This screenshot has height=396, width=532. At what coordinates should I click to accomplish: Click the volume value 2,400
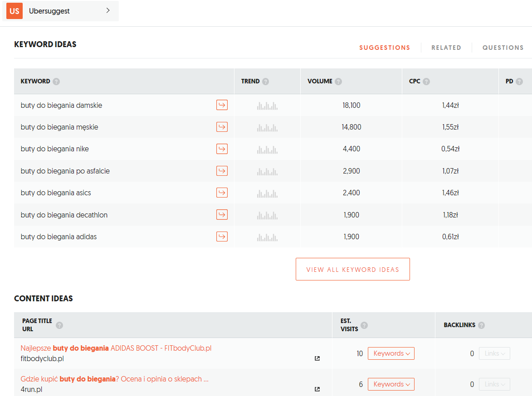tap(351, 193)
